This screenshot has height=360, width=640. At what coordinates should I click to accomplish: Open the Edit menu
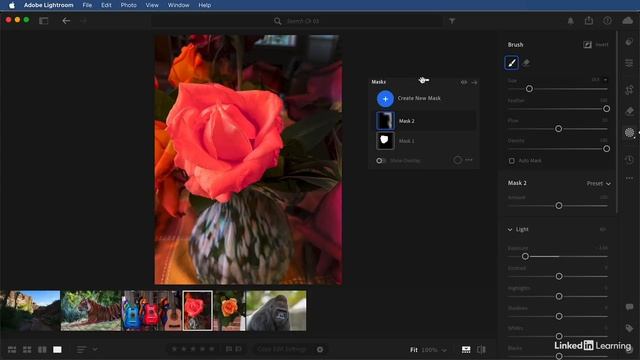click(106, 5)
